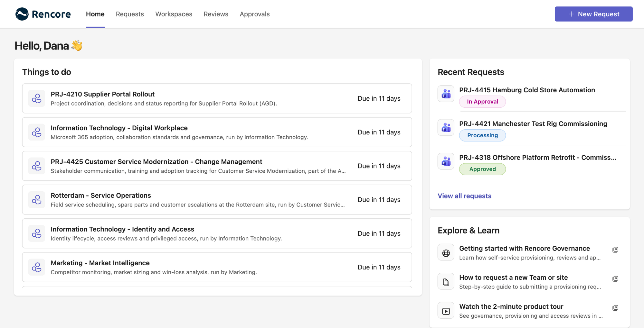Click the icon beside Rotterdam - Service Operations
644x328 pixels.
click(37, 200)
